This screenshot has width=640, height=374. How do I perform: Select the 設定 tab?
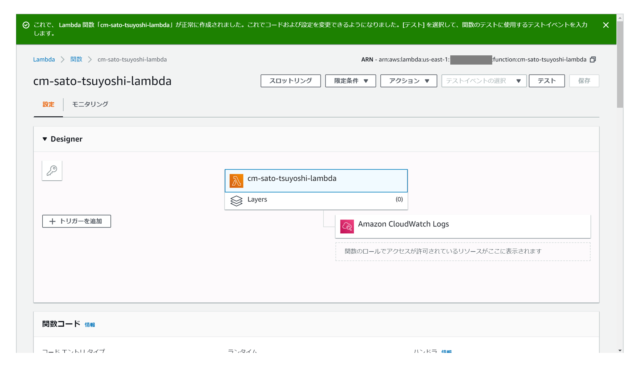48,105
